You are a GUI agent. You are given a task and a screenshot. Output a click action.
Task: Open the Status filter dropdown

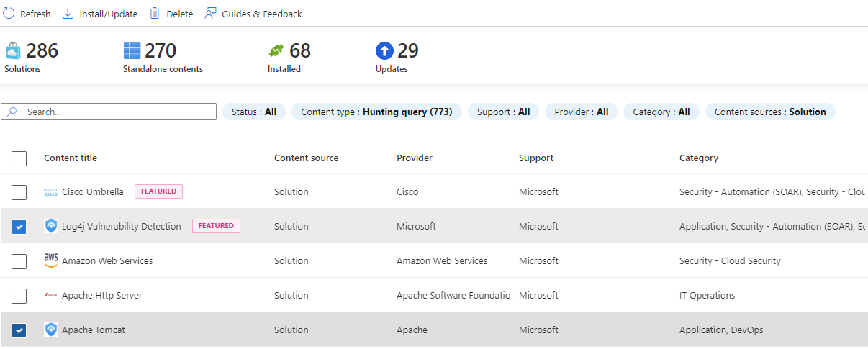pyautogui.click(x=254, y=112)
